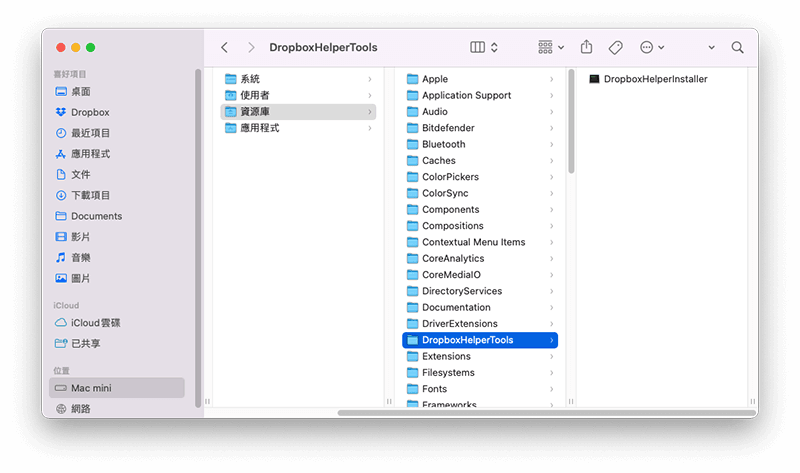Select the ColorSync folder
This screenshot has width=800, height=473.
[x=480, y=193]
